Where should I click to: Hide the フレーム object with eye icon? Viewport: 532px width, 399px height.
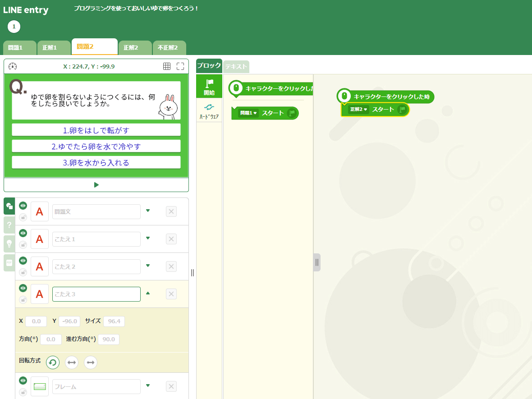[23, 381]
